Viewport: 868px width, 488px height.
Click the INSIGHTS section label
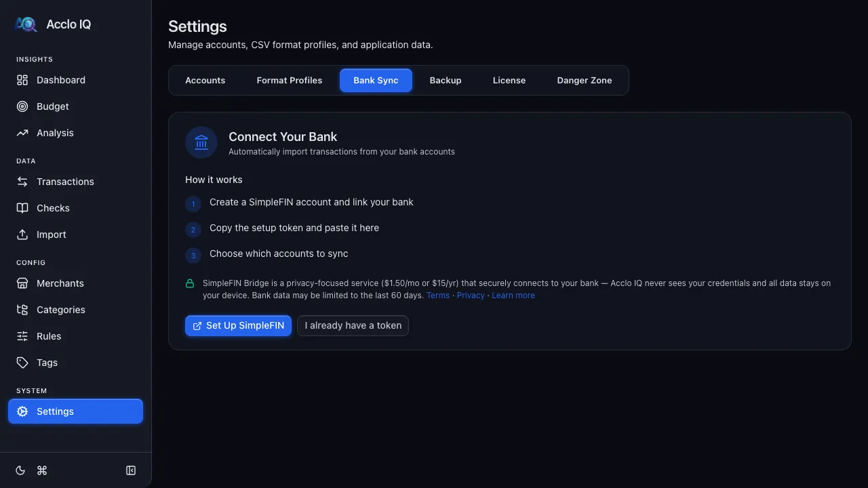click(35, 60)
